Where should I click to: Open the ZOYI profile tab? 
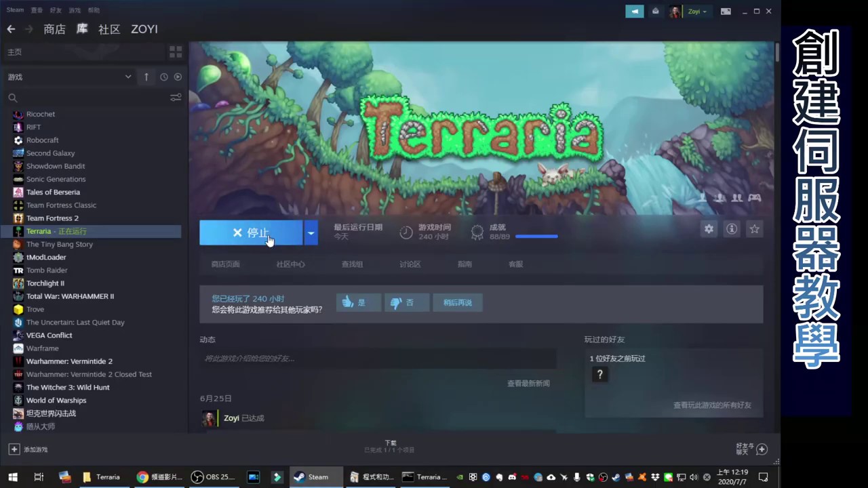tap(144, 29)
